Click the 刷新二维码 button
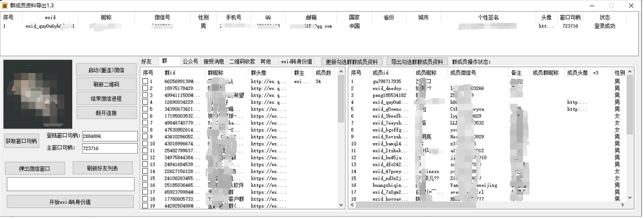Screen dimensions: 644x219 (106, 84)
